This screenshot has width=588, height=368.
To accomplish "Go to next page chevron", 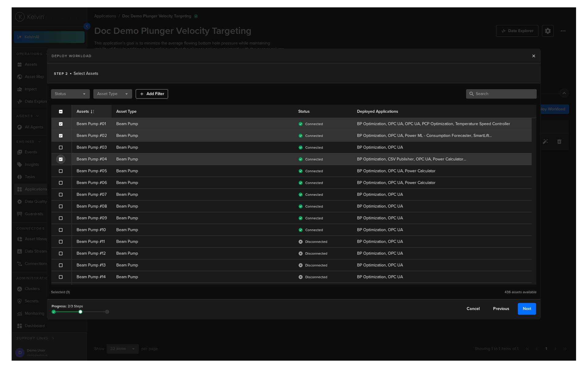I will [555, 349].
